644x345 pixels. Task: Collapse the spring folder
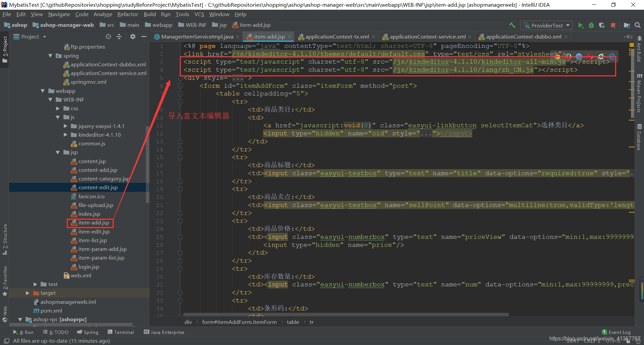50,56
